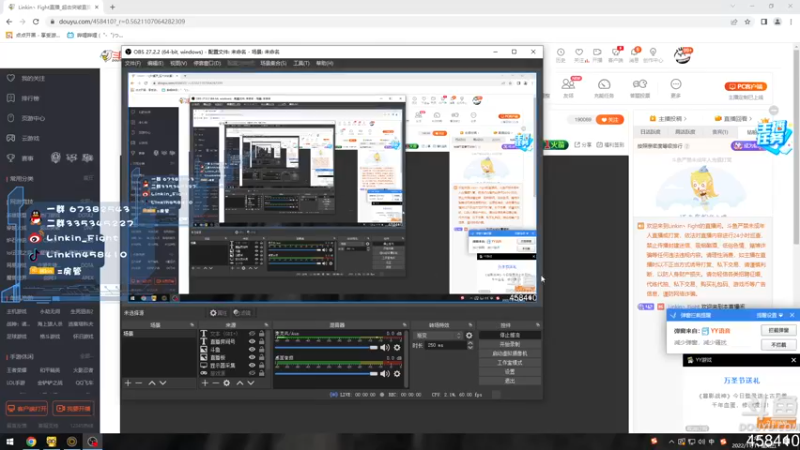Open the 帮助(H) menu in OBS

coord(324,63)
